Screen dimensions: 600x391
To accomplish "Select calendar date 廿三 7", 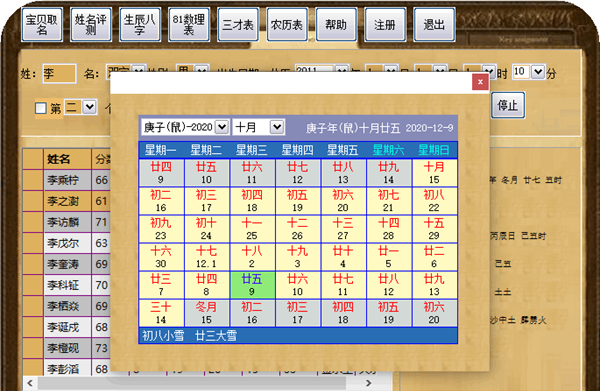I will click(x=161, y=285).
